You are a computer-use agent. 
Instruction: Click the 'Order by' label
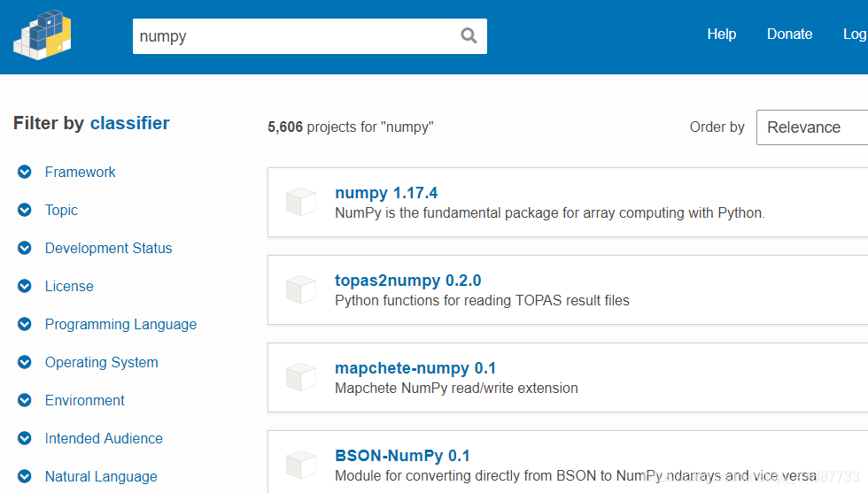click(717, 127)
